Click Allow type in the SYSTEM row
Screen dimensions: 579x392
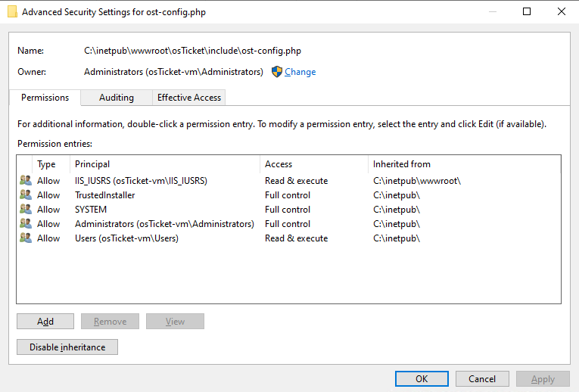48,210
